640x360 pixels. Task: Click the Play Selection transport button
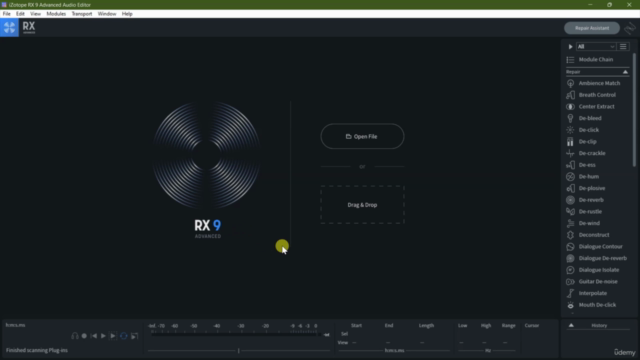click(113, 336)
